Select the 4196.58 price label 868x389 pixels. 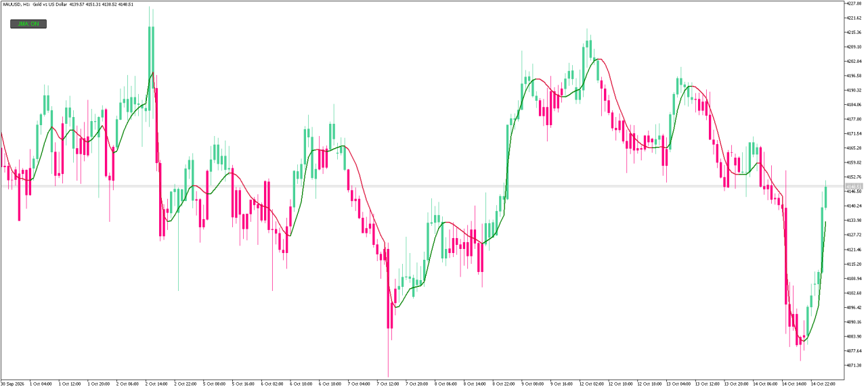coord(853,76)
